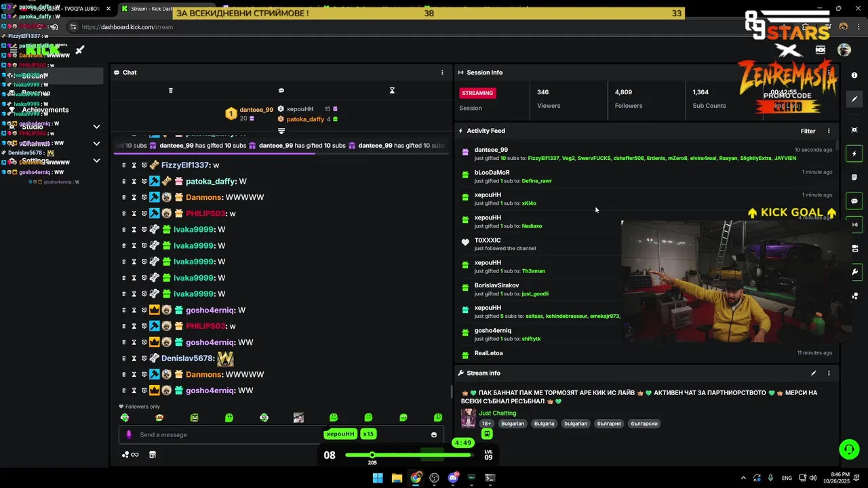868x488 pixels.
Task: Open the Stream info options menu
Action: (829, 373)
